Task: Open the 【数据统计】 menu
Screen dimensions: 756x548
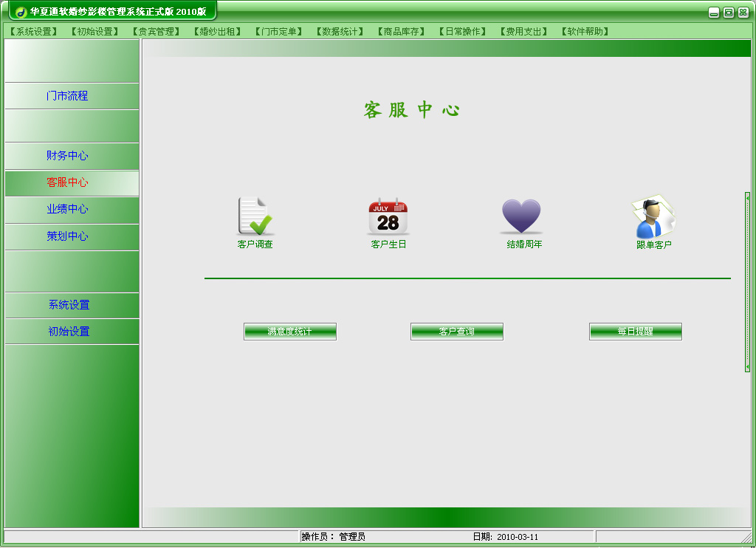Action: pos(340,31)
